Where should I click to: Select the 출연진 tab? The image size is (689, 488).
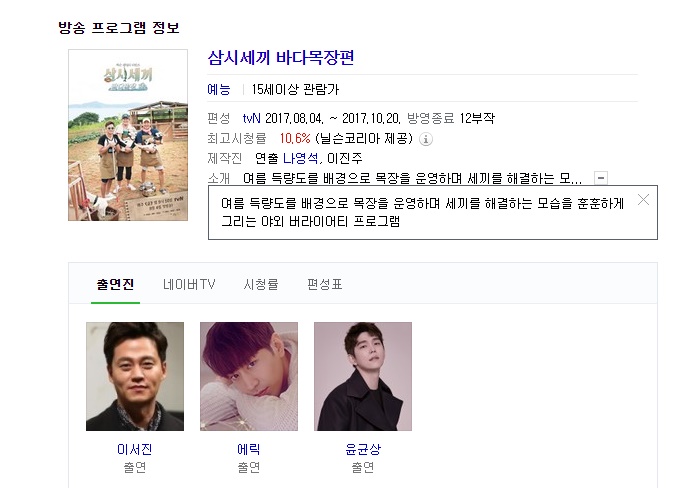coord(115,284)
